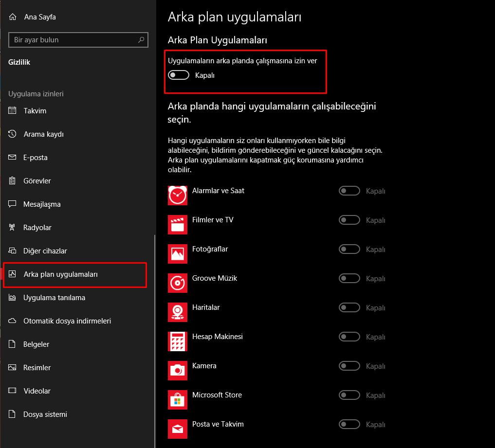Toggle background access for Microsoft Store
The width and height of the screenshot is (495, 448).
[x=349, y=395]
